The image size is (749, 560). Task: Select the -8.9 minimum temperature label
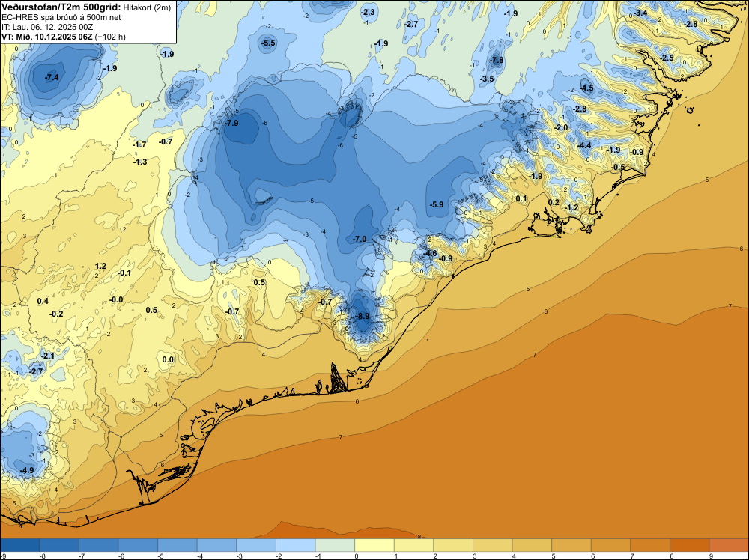pyautogui.click(x=363, y=317)
